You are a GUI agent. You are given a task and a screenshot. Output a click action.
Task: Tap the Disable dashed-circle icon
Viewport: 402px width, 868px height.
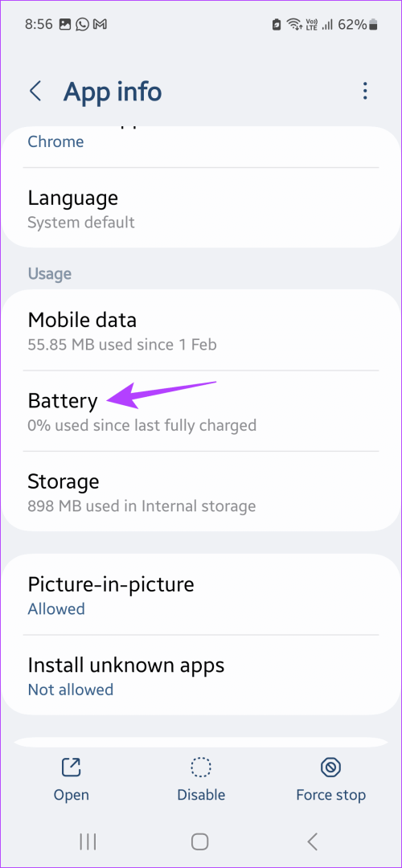pos(200,768)
